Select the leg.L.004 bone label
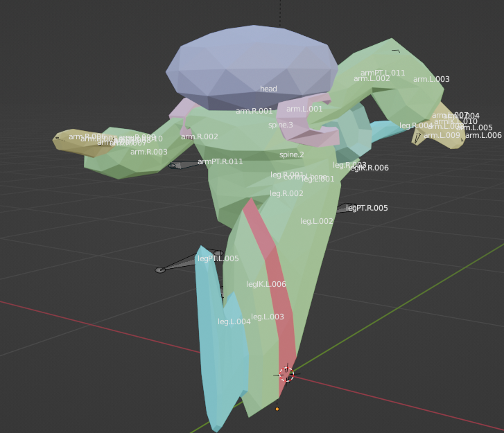 234,321
